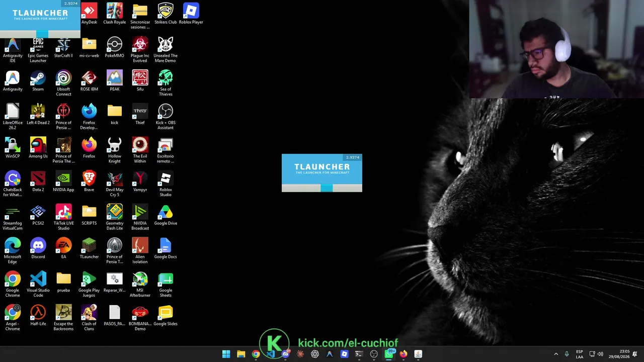Screen dimensions: 644x362
Task: Select the TikTok LIVE Studio icon
Action: [x=63, y=218]
